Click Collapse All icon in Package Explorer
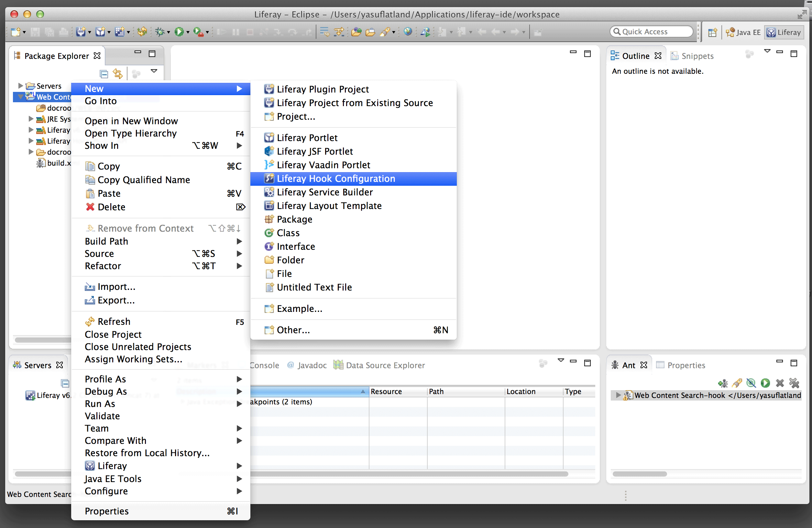812x528 pixels. (104, 73)
